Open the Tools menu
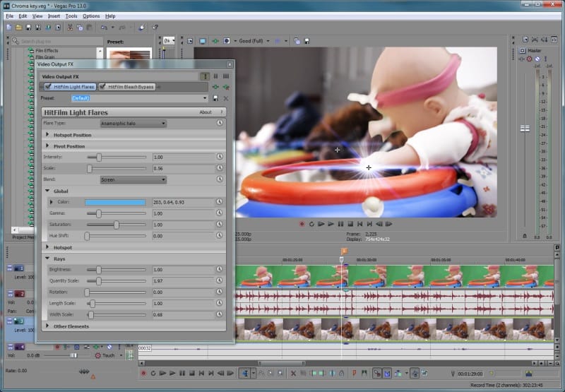Image resolution: width=565 pixels, height=392 pixels. click(71, 16)
